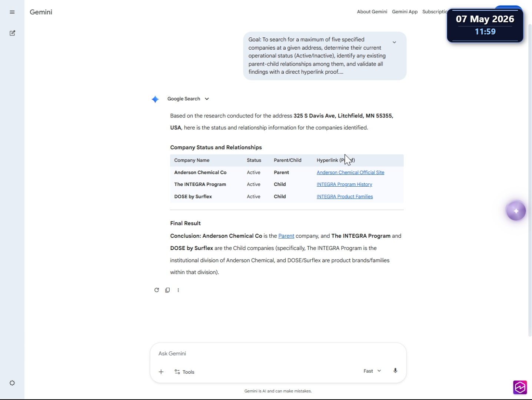This screenshot has width=532, height=400.
Task: Click the Company Name column header
Action: tap(192, 160)
